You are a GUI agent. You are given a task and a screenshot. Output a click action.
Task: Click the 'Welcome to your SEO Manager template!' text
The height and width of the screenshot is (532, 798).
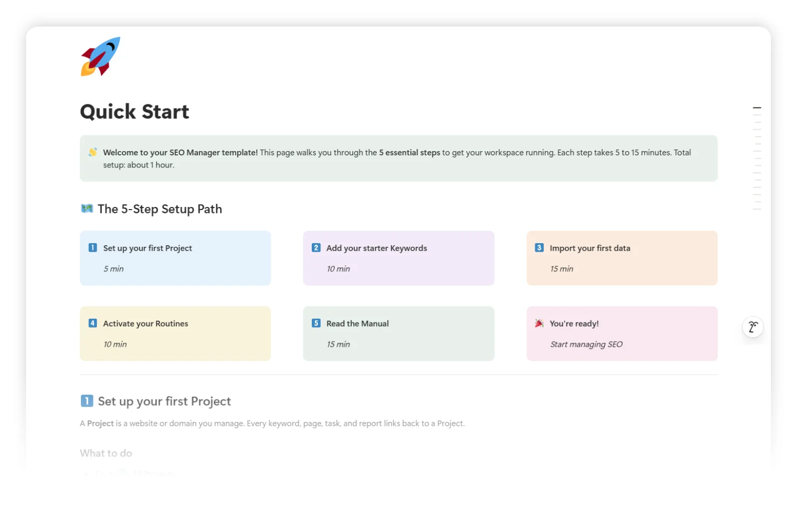click(180, 153)
